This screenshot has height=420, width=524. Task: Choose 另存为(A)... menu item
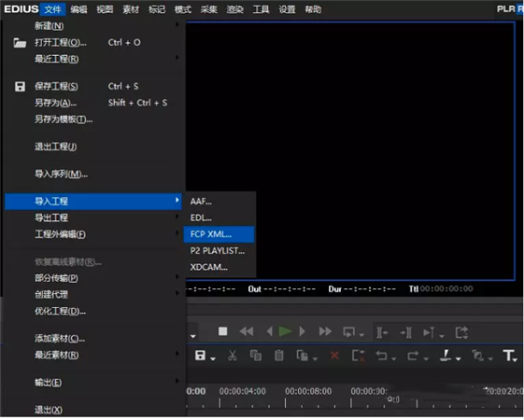coord(93,103)
